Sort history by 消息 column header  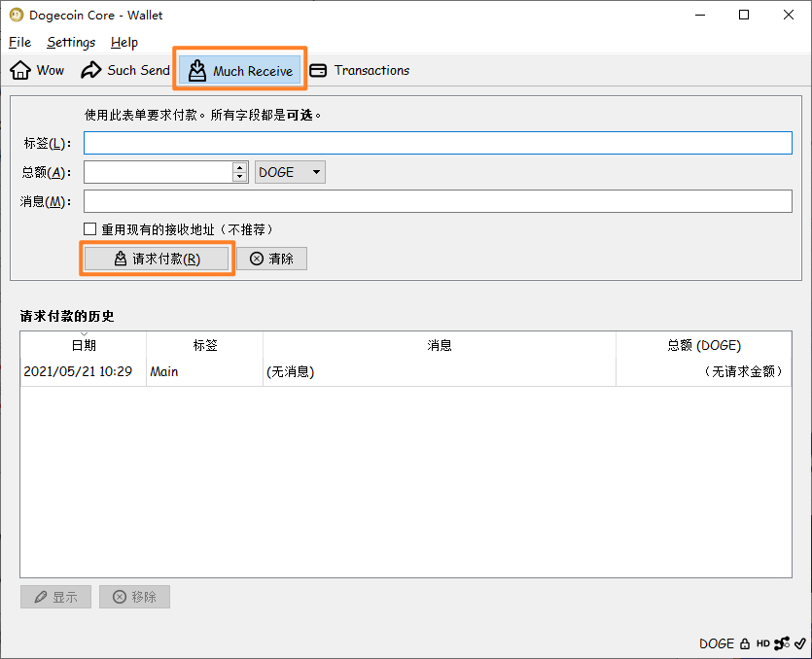tap(440, 345)
